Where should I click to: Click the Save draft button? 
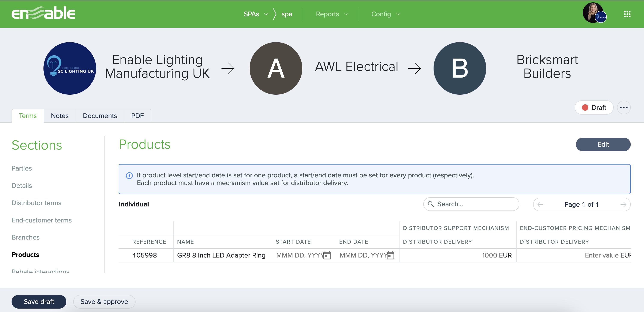click(x=39, y=302)
